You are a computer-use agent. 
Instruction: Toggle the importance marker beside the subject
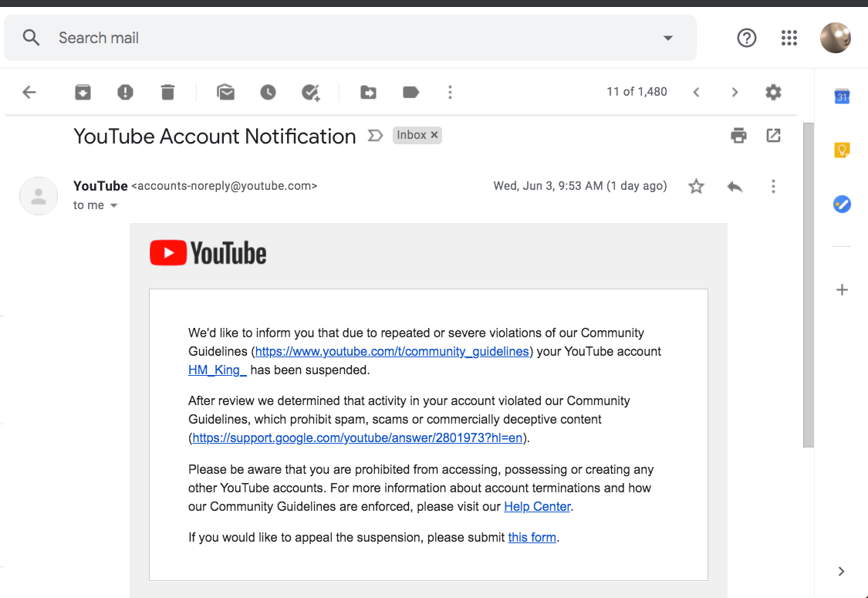click(375, 135)
